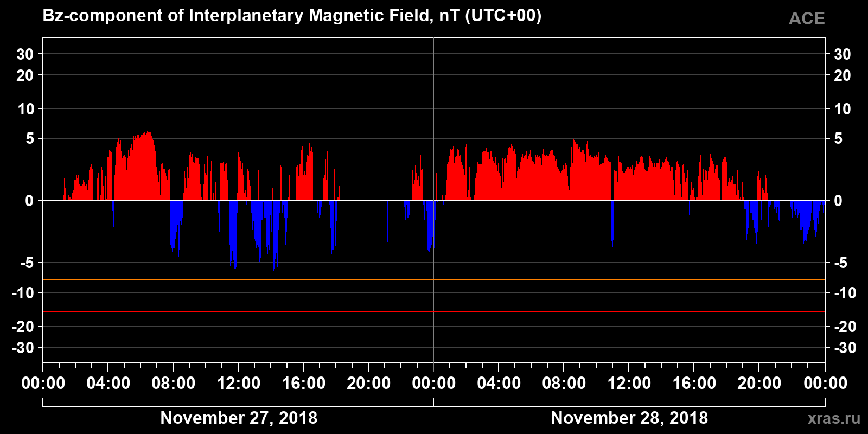Click the right axis label 20
The width and height of the screenshot is (868, 434).
point(843,75)
